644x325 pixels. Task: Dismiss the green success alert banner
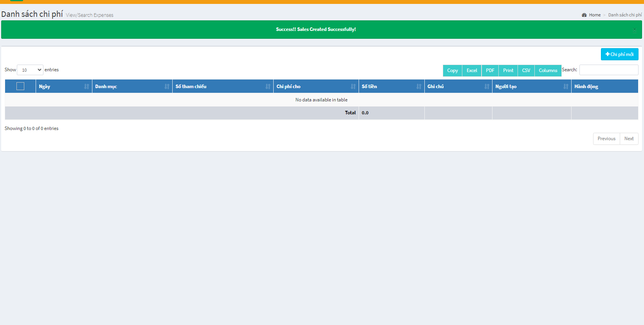point(634,30)
